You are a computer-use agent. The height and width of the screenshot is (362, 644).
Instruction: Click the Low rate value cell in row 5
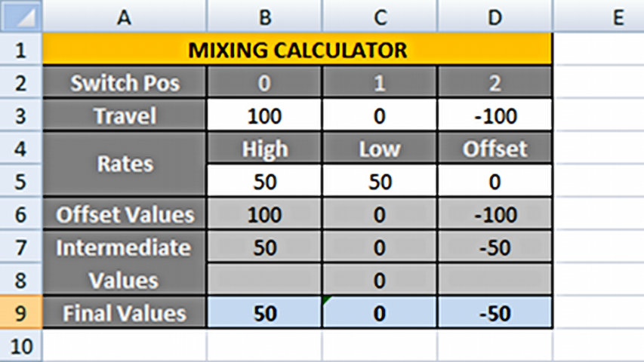tap(380, 182)
